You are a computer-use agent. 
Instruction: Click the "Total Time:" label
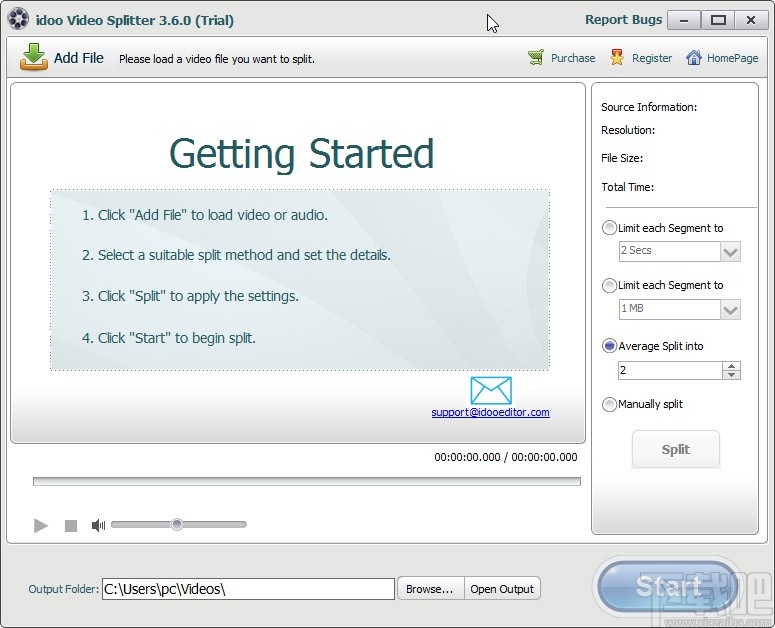coord(627,187)
